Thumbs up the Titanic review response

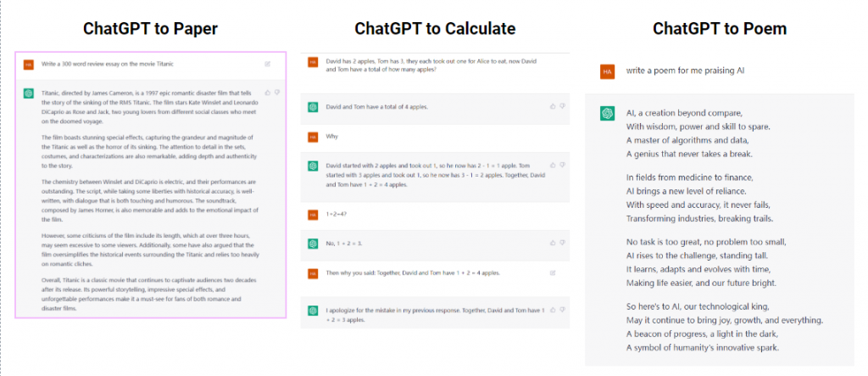pos(268,93)
